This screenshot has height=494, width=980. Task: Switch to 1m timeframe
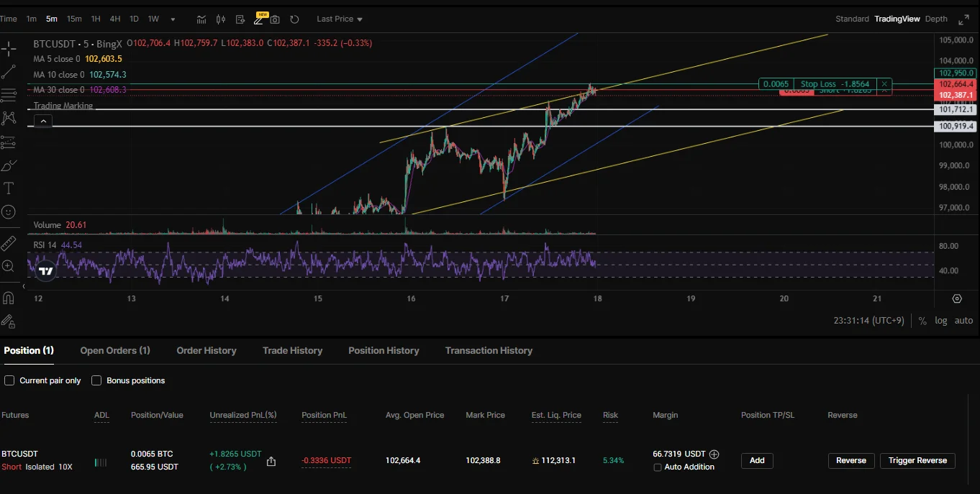tap(31, 19)
